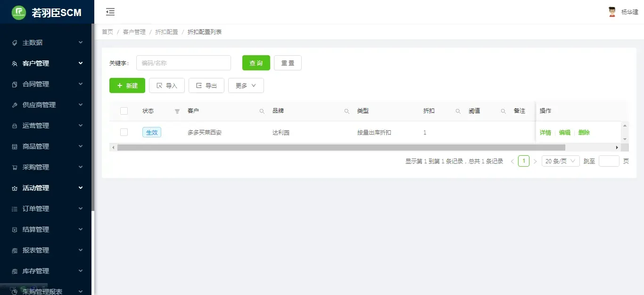Screen dimensions: 644x295
Task: Click the 运营管理 icon in sidebar
Action: pyautogui.click(x=15, y=126)
